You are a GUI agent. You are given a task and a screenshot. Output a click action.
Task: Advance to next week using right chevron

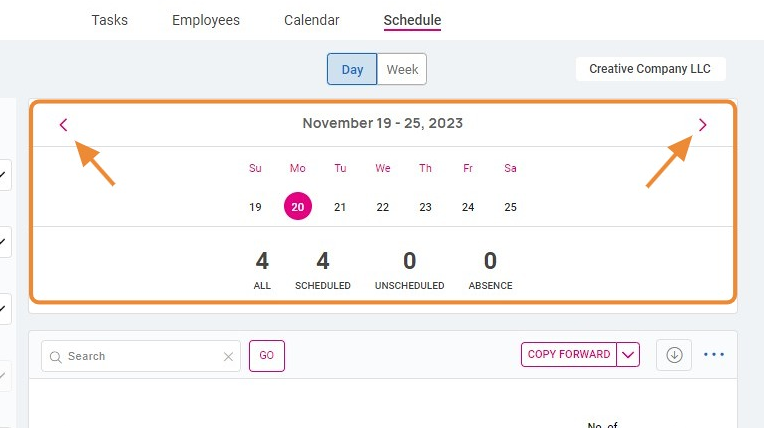pyautogui.click(x=702, y=125)
